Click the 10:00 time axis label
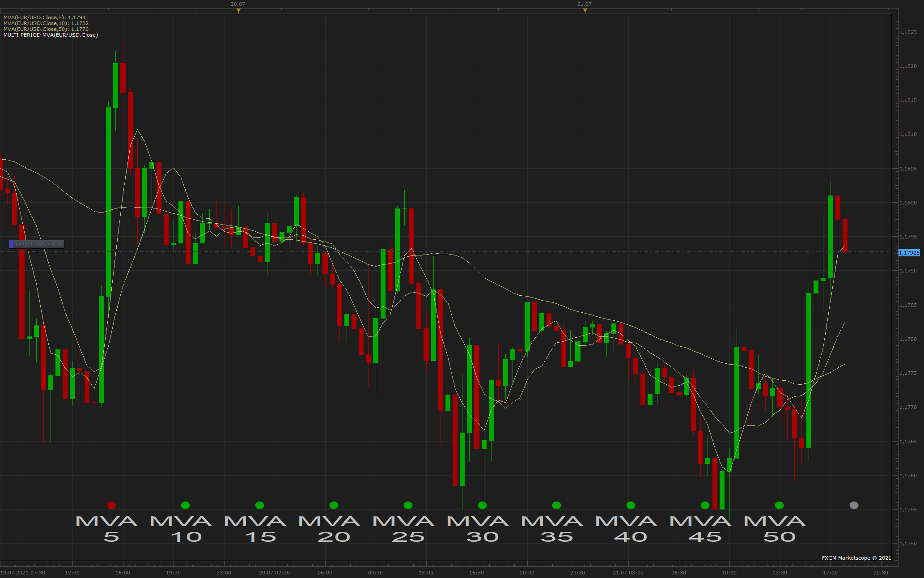 (729, 573)
